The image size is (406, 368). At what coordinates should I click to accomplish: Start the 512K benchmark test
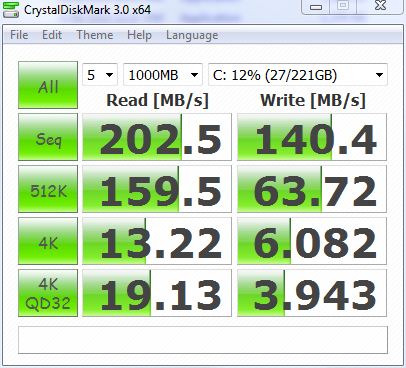pos(48,189)
